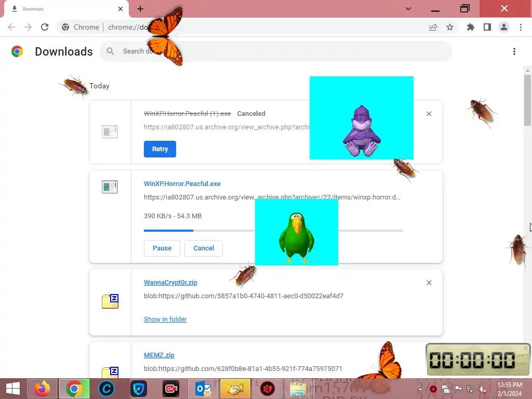Select the Downloads tab
Image resolution: width=532 pixels, height=399 pixels.
click(66, 9)
